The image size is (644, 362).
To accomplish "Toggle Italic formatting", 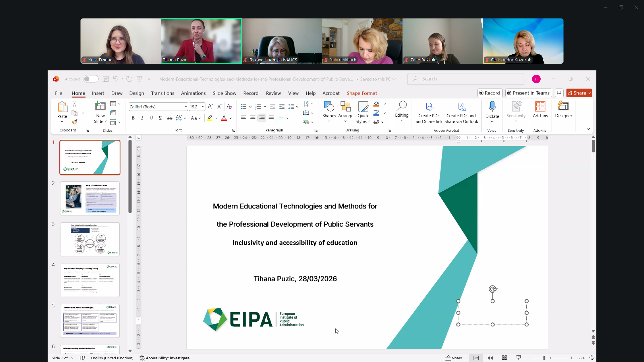I will click(x=142, y=118).
